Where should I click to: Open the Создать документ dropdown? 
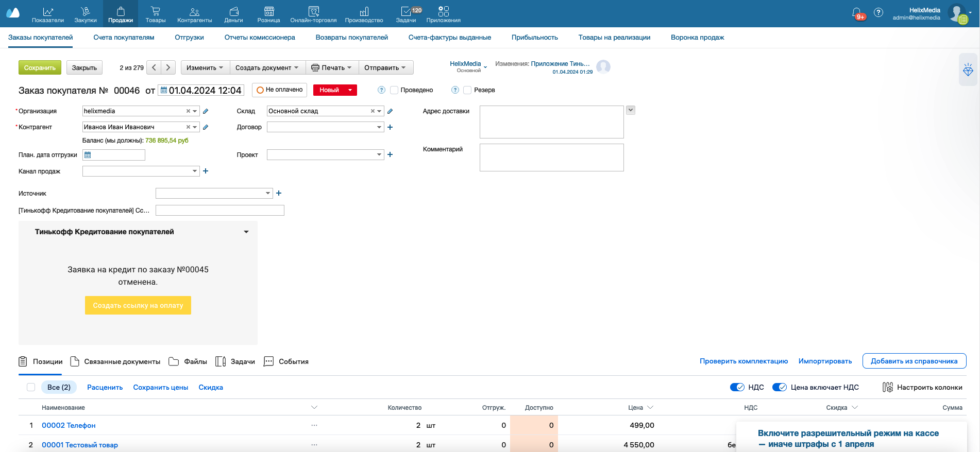click(x=267, y=67)
